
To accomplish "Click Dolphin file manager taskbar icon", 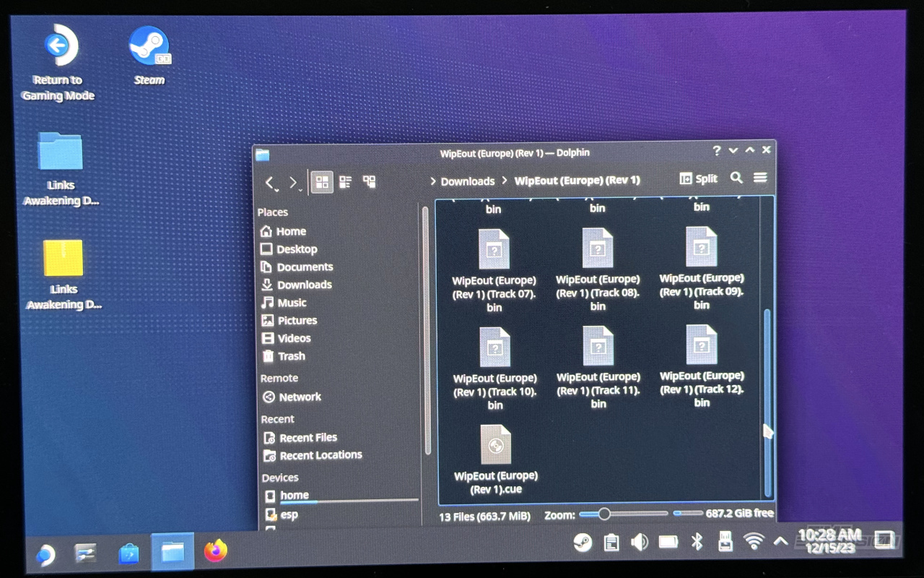I will point(173,553).
